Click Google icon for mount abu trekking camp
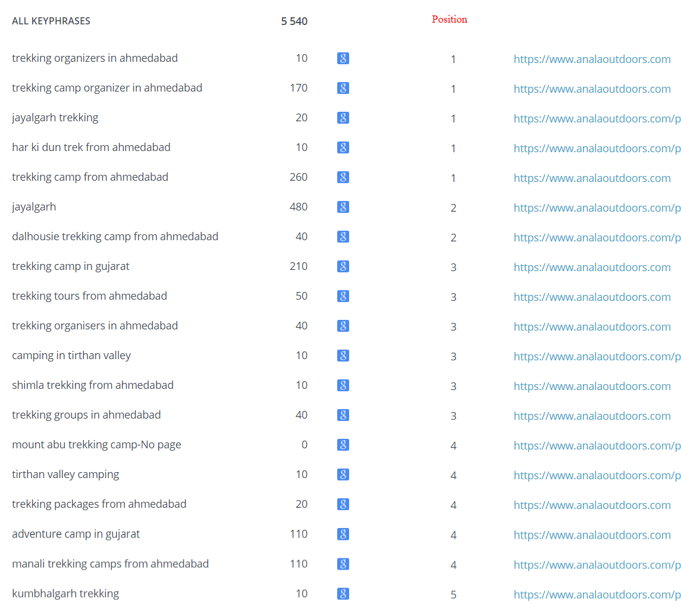This screenshot has height=616, width=681. coord(343,445)
